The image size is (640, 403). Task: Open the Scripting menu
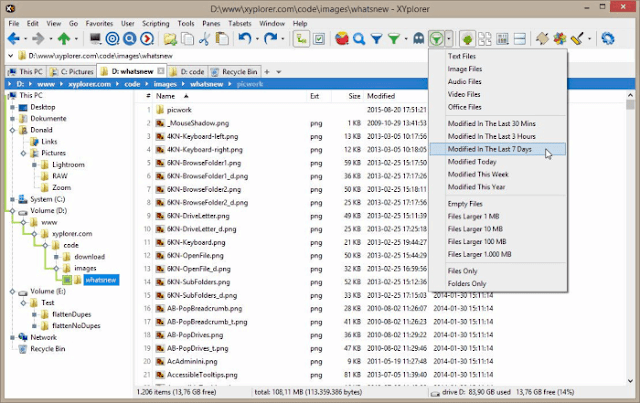coord(156,24)
